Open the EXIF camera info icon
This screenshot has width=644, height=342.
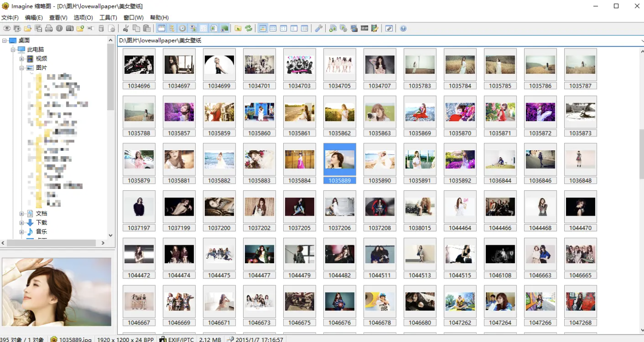click(x=70, y=29)
